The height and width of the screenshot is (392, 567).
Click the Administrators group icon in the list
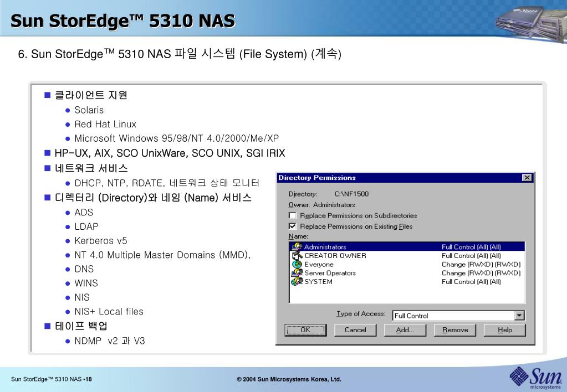[297, 247]
